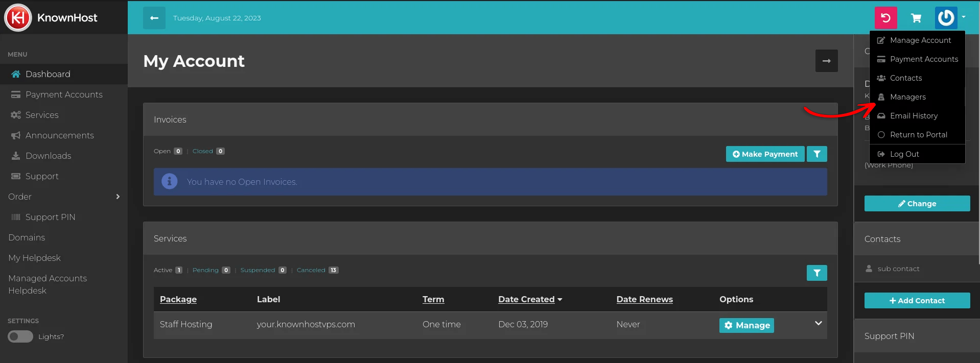980x363 pixels.
Task: Toggle the Lights switch in Settings
Action: pos(20,336)
